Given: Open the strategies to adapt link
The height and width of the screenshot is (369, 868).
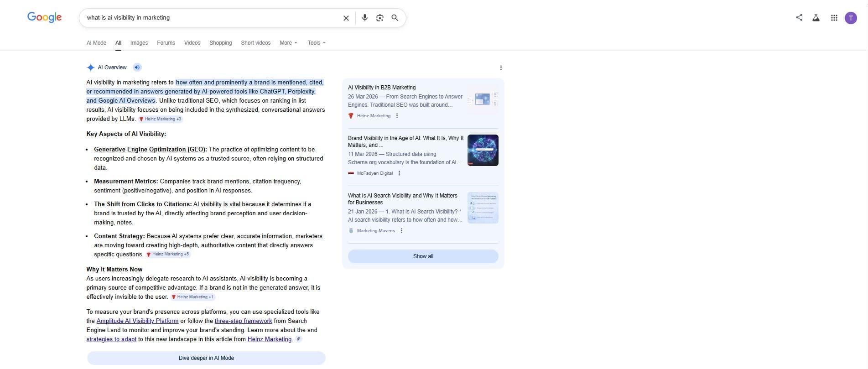Looking at the screenshot, I should point(111,339).
